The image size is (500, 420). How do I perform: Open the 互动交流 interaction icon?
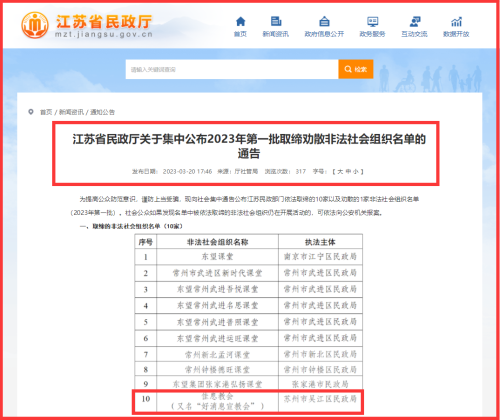pos(415,22)
